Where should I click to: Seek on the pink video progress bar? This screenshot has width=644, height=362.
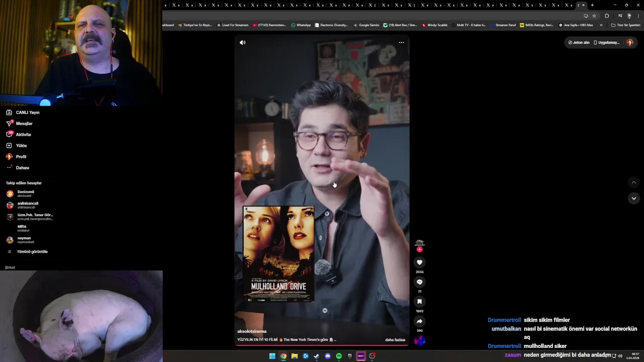(x=322, y=345)
